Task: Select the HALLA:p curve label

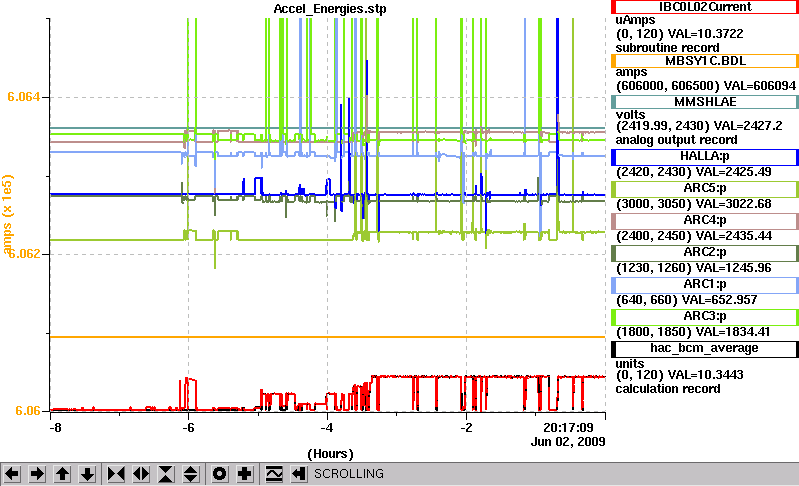Action: (x=705, y=156)
